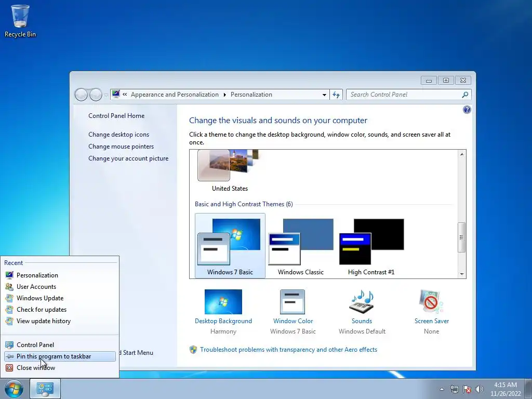Click the red X icon beside Close window
The height and width of the screenshot is (399, 532).
[9, 368]
